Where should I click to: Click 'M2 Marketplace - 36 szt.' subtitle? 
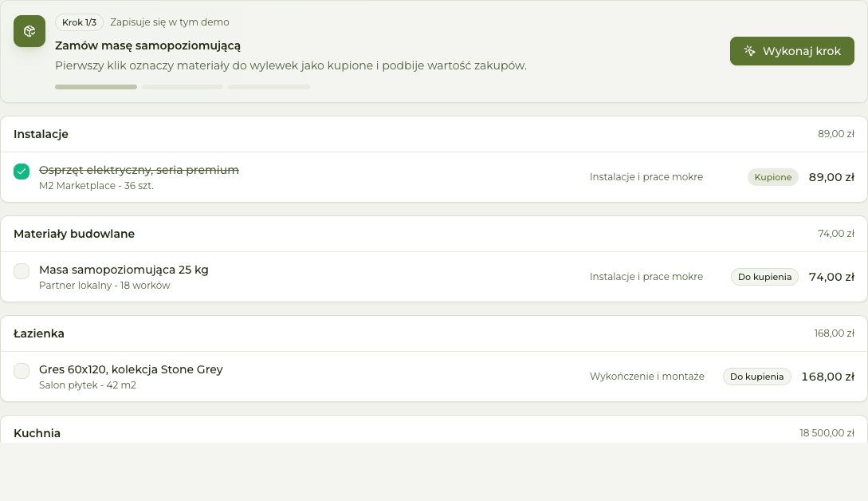tap(96, 186)
